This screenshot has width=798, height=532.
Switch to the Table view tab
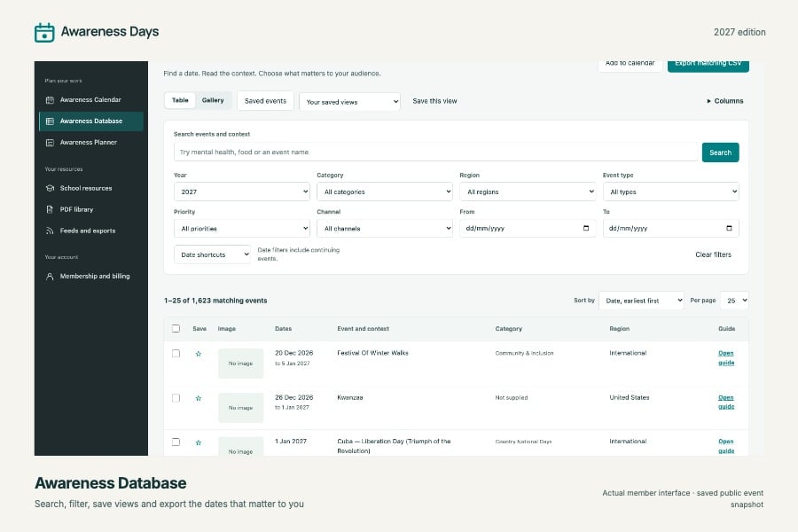tap(180, 100)
